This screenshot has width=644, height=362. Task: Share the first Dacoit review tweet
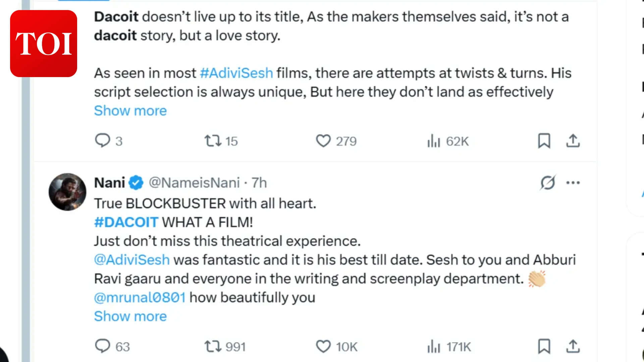point(573,141)
